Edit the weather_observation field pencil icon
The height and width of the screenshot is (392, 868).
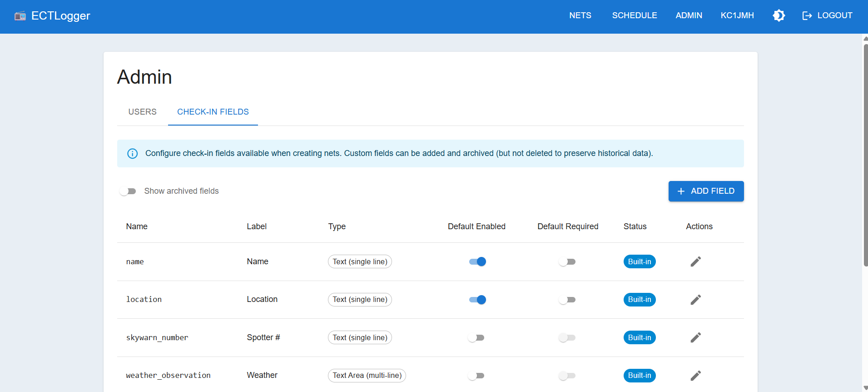tap(695, 376)
